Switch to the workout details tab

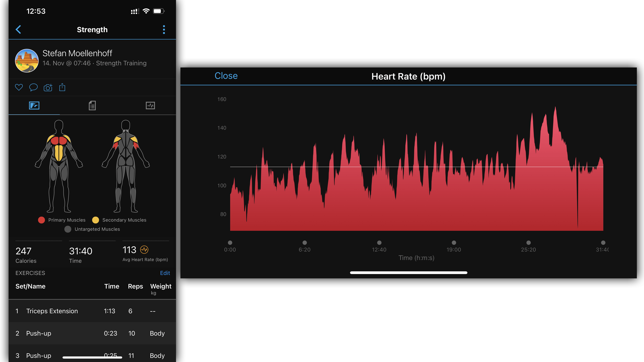pos(92,105)
